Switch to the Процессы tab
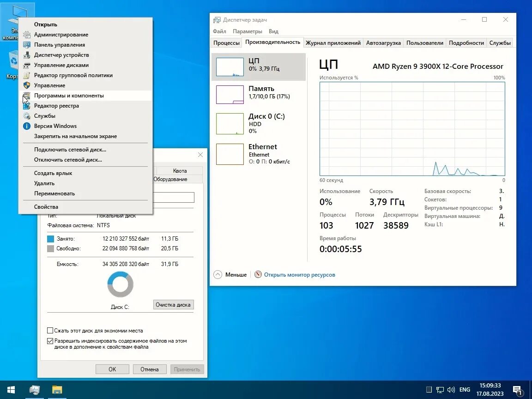The width and height of the screenshot is (532, 399). pos(226,43)
